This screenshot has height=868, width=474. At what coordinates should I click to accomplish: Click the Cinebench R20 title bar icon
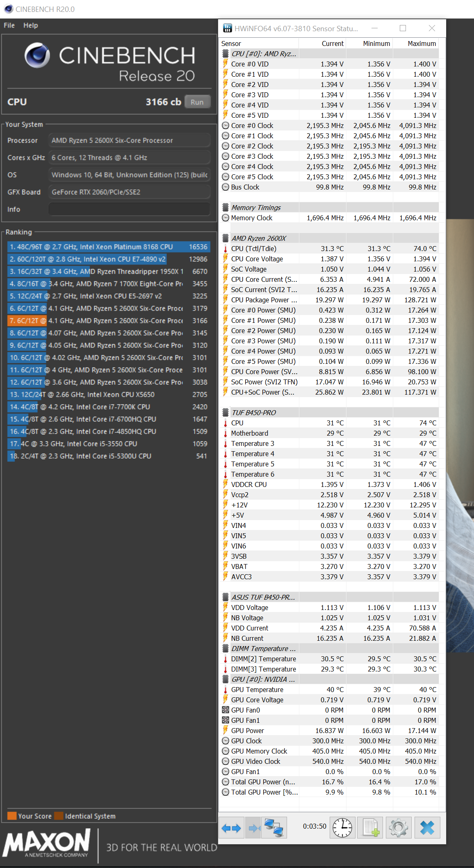(x=8, y=9)
